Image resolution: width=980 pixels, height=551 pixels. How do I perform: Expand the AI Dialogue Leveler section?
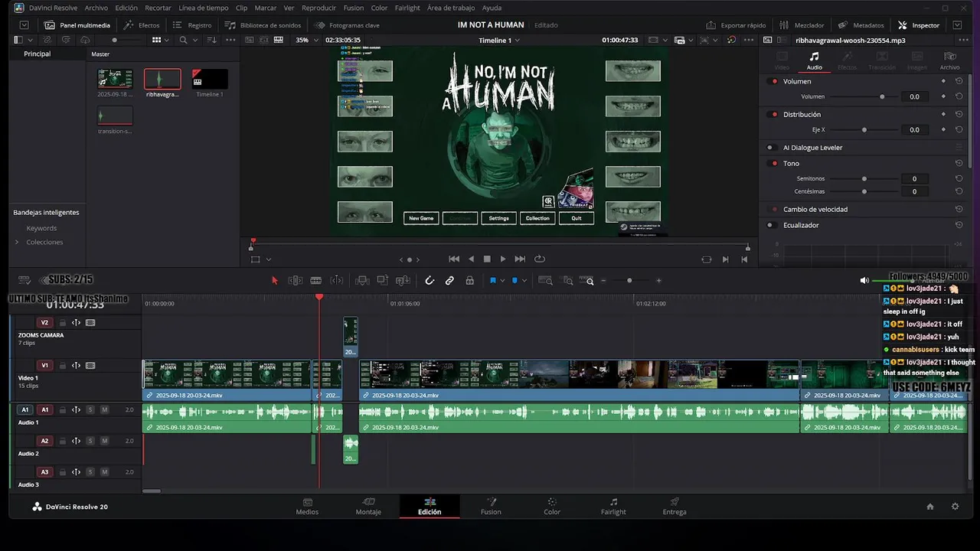point(812,147)
